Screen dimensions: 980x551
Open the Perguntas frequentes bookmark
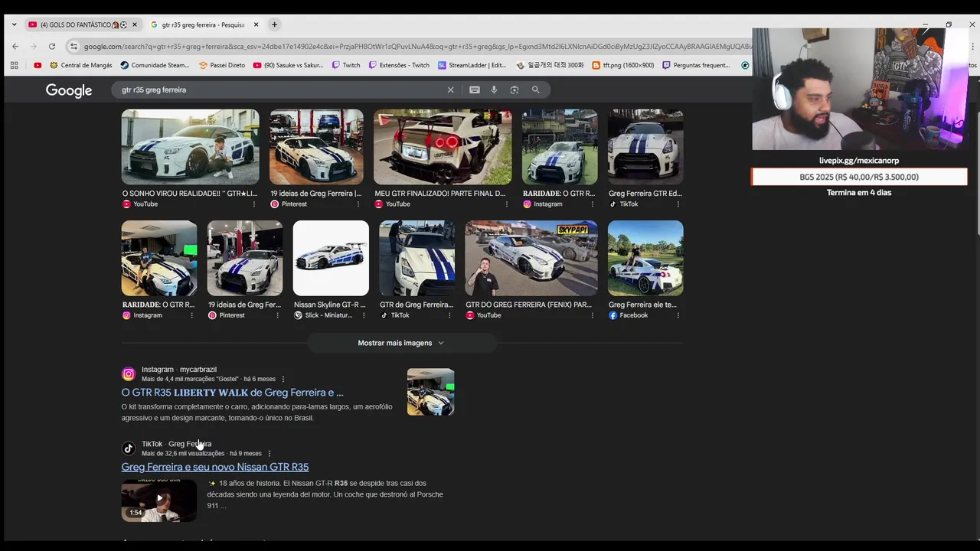697,65
